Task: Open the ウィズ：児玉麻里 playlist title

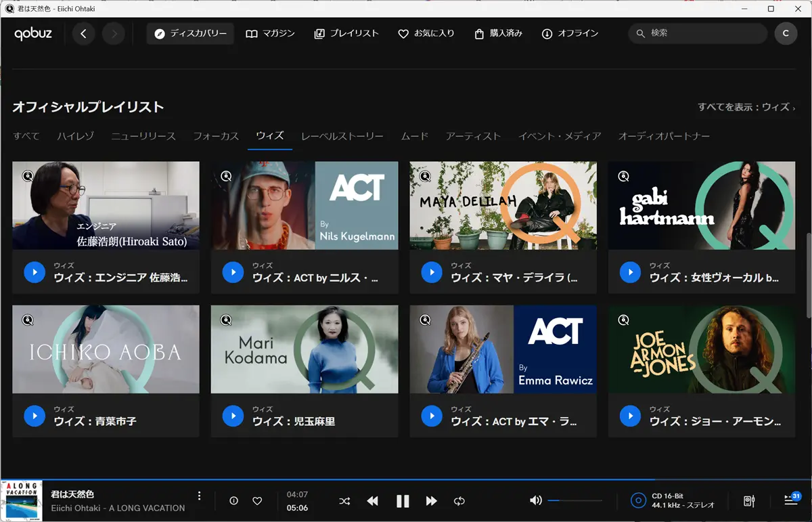Action: [x=294, y=421]
